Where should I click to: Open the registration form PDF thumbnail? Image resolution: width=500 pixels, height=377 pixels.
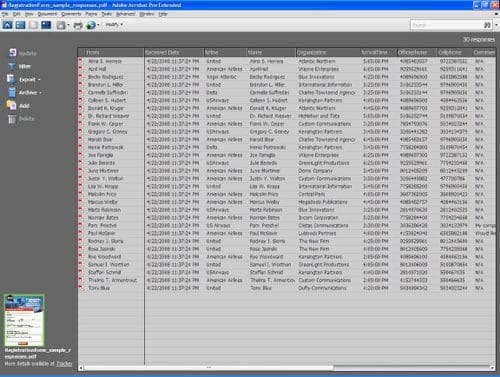click(24, 320)
